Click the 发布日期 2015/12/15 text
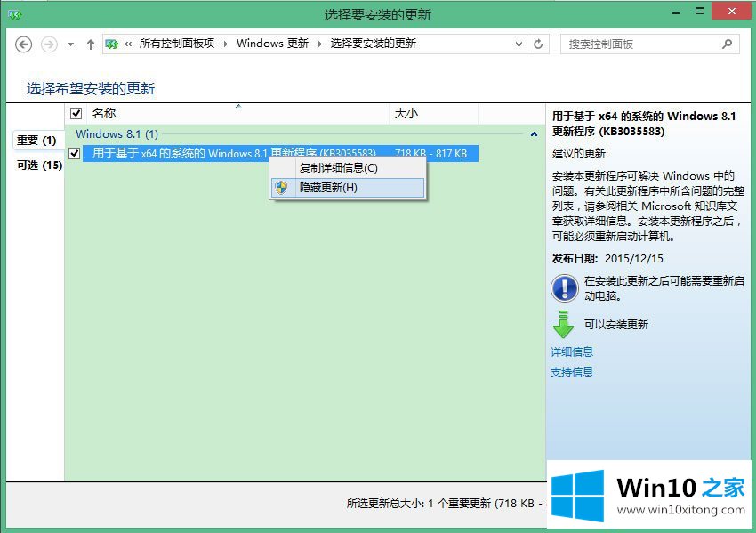The width and height of the screenshot is (756, 533). [607, 259]
